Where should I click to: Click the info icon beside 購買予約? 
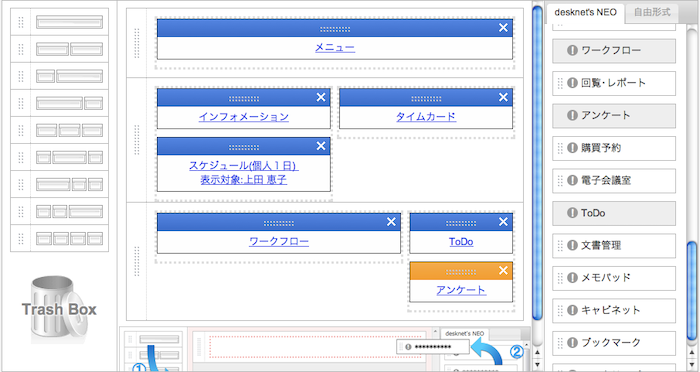tap(572, 148)
